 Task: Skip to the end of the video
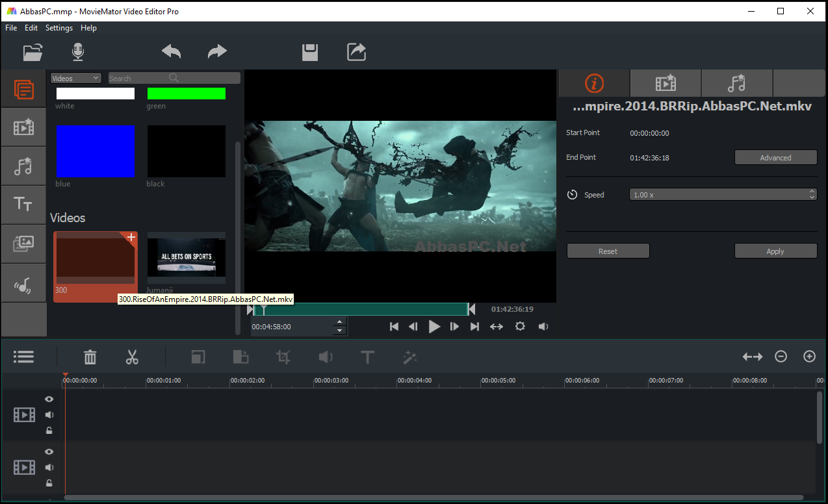tap(474, 327)
